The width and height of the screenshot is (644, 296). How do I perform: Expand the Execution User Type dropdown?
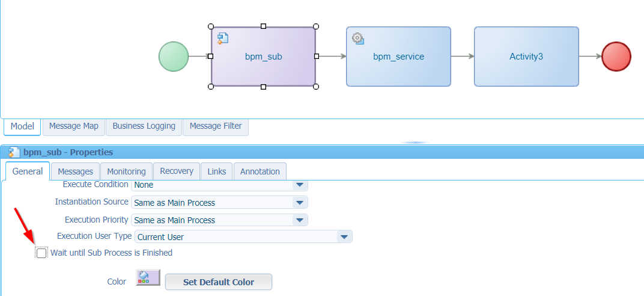pos(344,237)
